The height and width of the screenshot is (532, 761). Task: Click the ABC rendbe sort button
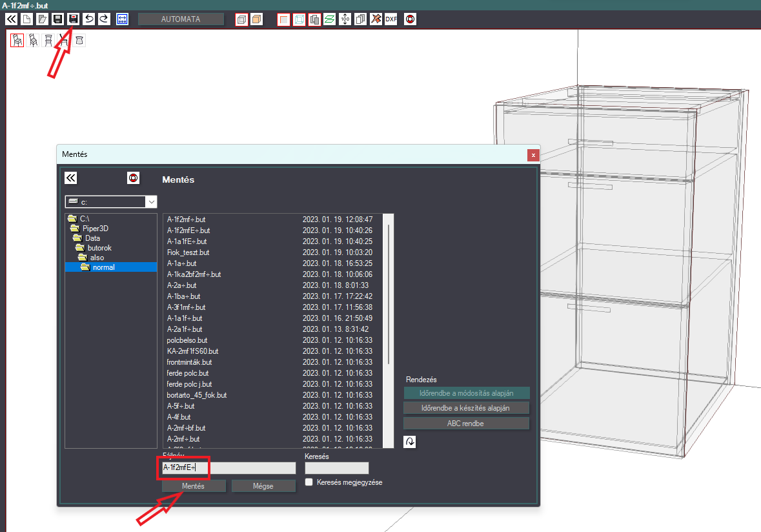pos(466,424)
